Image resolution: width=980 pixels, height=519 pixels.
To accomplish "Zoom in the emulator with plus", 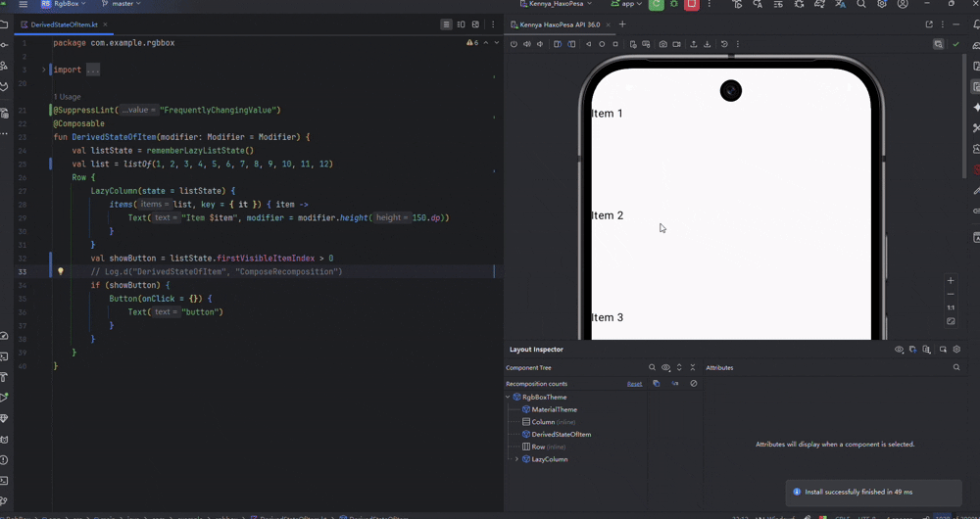I will tap(951, 280).
